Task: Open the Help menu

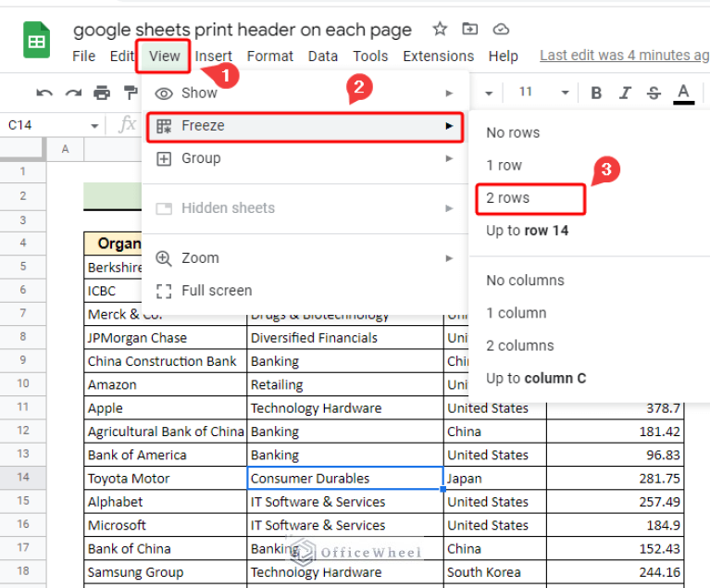Action: click(503, 56)
